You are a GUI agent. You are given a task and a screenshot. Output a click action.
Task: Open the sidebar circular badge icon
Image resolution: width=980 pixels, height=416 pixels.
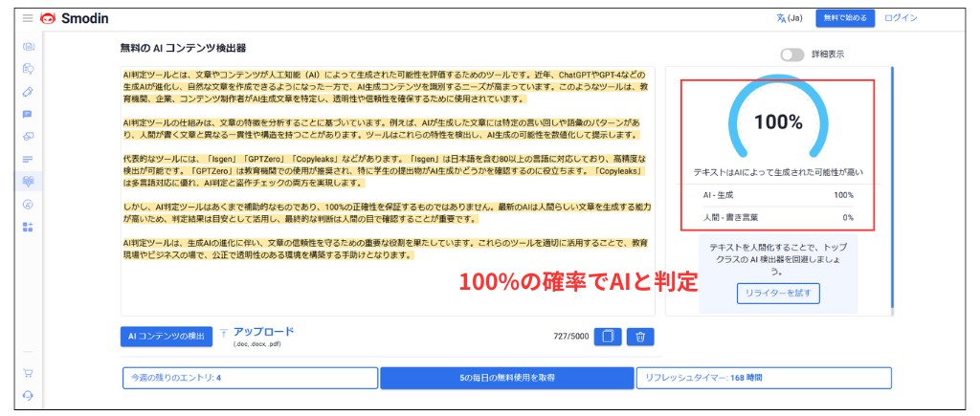(x=28, y=205)
